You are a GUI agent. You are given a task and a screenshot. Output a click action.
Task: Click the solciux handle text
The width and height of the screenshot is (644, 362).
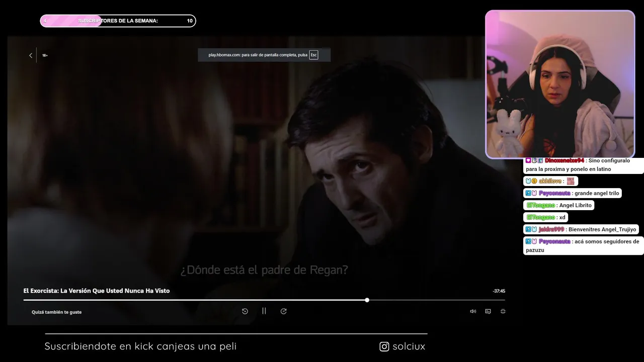pos(409,346)
